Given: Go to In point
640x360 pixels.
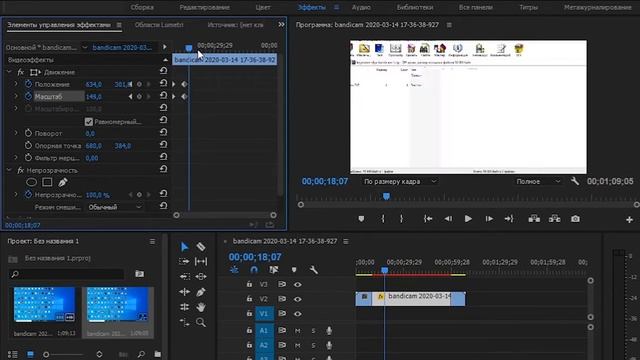Looking at the screenshot, I should click(x=428, y=219).
